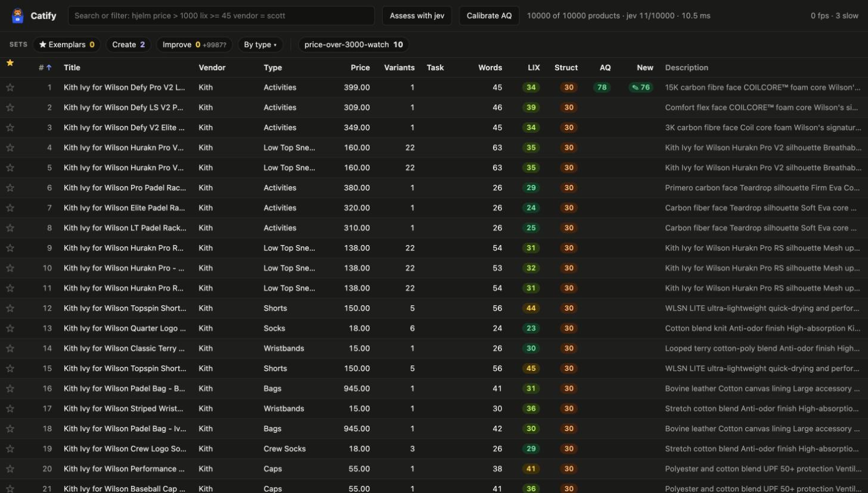Star row 6 Pro Padel Racket product

tap(10, 188)
